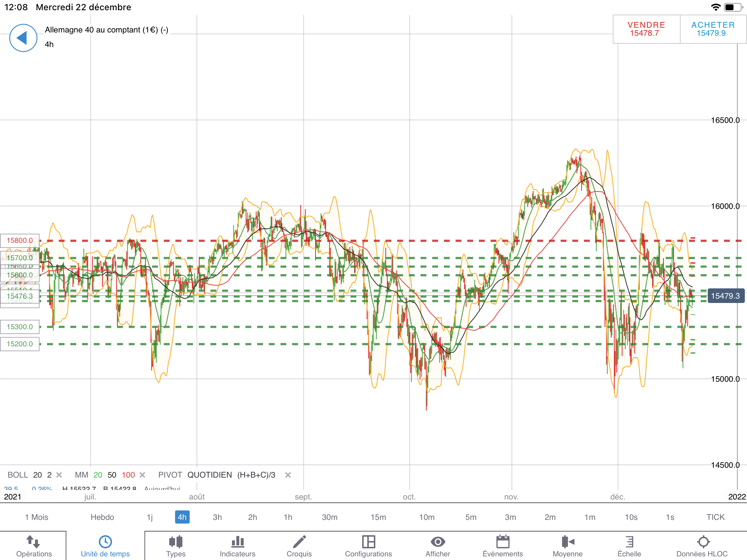
Task: Open the Indicateurs bar chart icon
Action: tap(237, 542)
